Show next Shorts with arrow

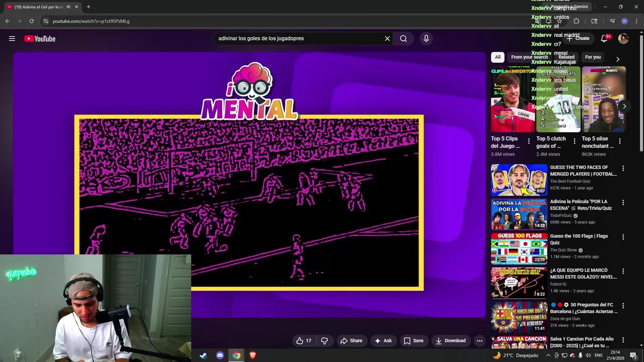click(624, 106)
